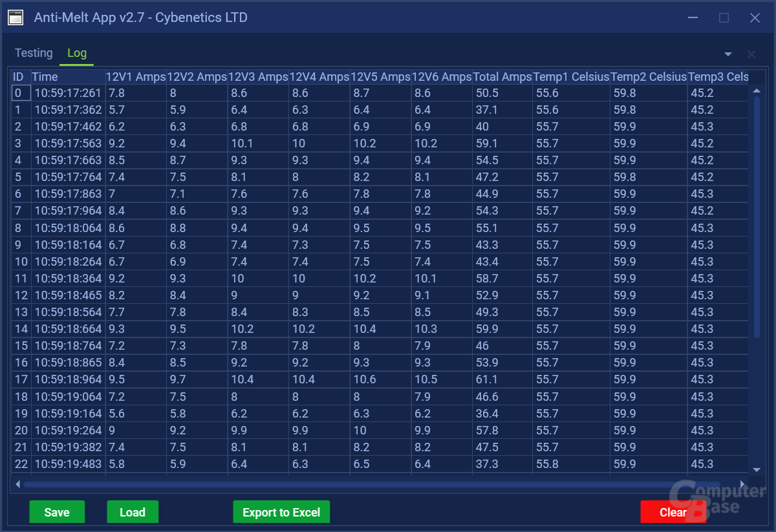Click the horizontal scrollbar left arrow
776x532 pixels.
[x=17, y=484]
